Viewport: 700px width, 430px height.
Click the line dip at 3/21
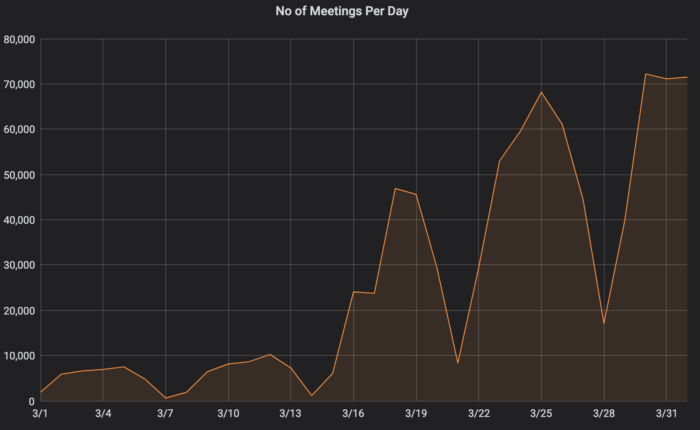[x=458, y=362]
